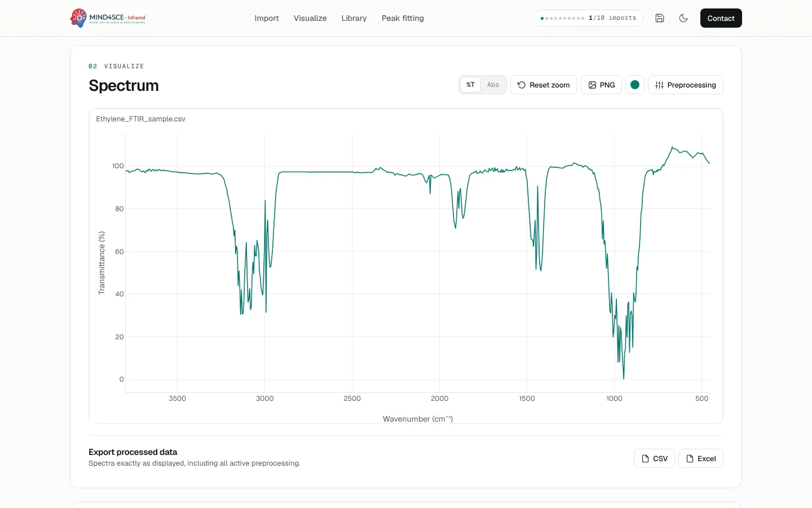Viewport: 812px width, 508px height.
Task: Toggle dark mode with moon icon
Action: point(683,18)
